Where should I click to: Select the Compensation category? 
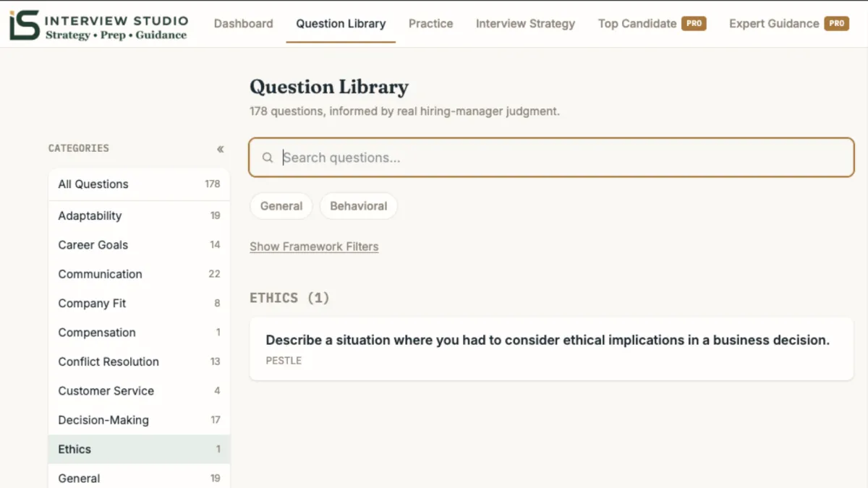coord(139,333)
